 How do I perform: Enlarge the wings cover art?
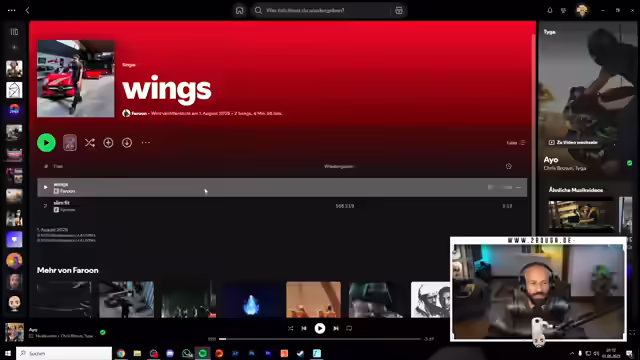[76, 79]
